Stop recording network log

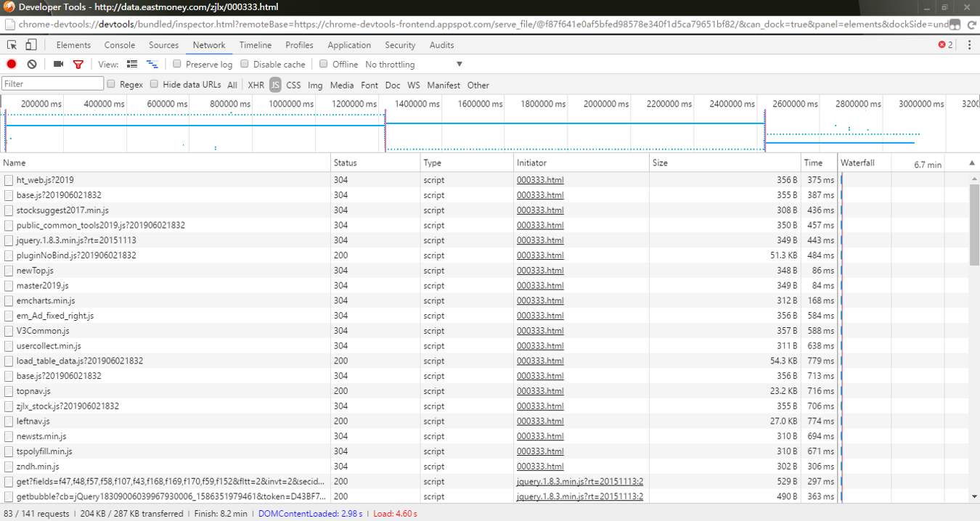12,65
